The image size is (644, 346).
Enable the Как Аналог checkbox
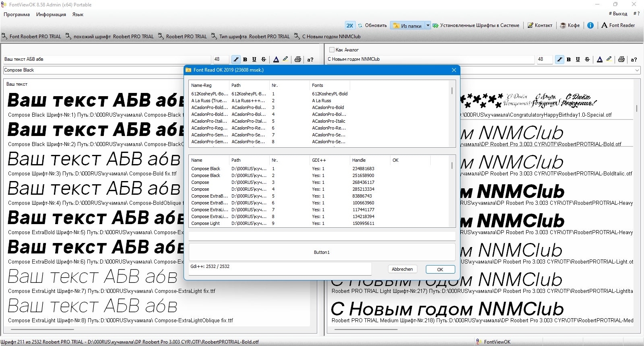332,50
